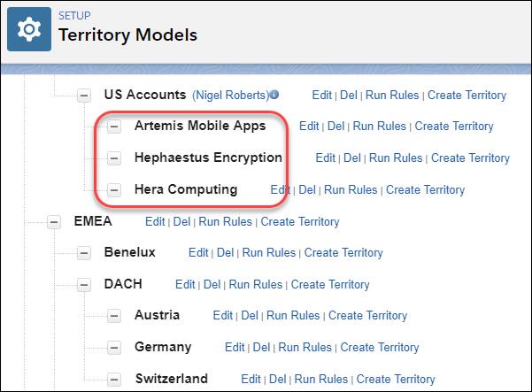Collapse the Germany node
Viewport: 532px width, 392px height.
114,348
